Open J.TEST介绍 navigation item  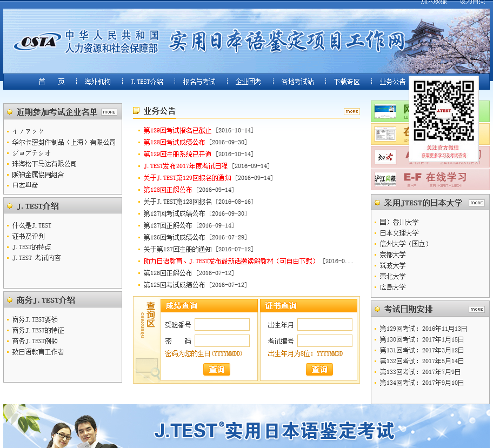point(147,82)
